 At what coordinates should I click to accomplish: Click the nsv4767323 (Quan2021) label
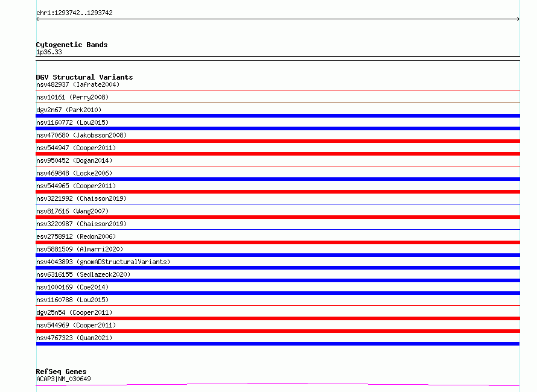pyautogui.click(x=74, y=338)
